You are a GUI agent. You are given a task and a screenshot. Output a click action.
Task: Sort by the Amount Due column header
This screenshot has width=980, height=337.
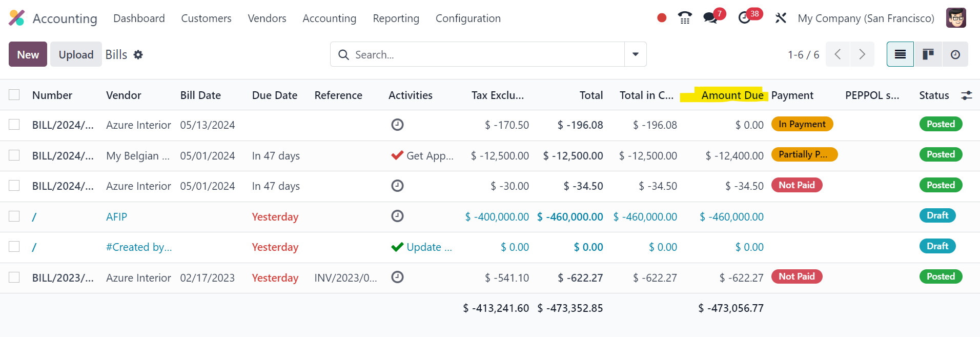[x=732, y=95]
